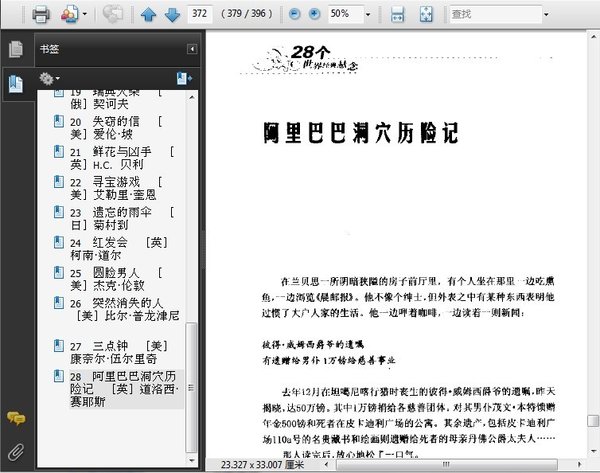Image resolution: width=600 pixels, height=473 pixels.
Task: Click page size text 23.327 x 33.007 厘米
Action: [x=262, y=465]
